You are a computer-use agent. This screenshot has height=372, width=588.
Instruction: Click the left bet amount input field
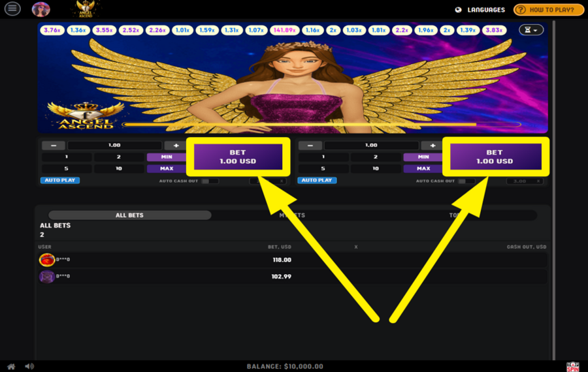pyautogui.click(x=114, y=146)
